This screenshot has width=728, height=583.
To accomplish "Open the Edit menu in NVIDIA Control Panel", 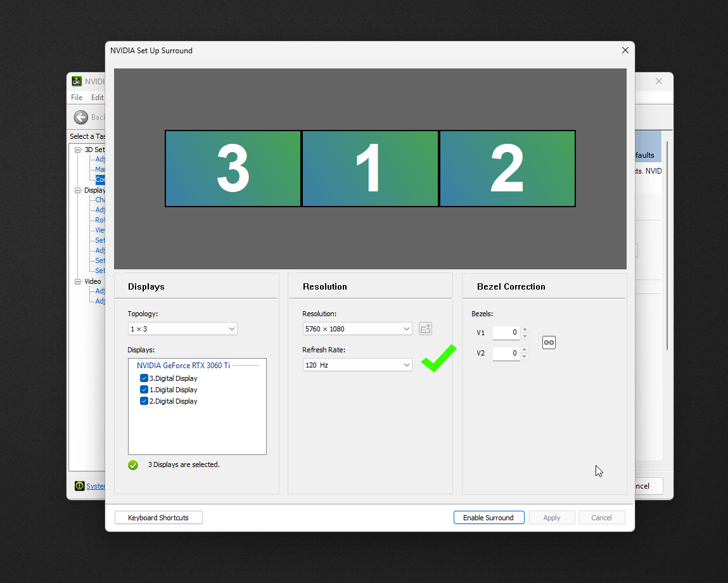I will [97, 98].
